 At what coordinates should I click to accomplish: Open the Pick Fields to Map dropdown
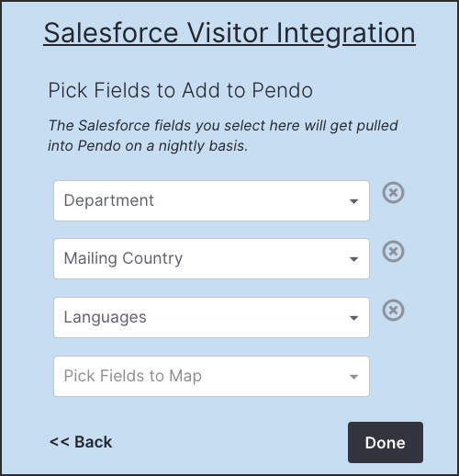click(211, 376)
